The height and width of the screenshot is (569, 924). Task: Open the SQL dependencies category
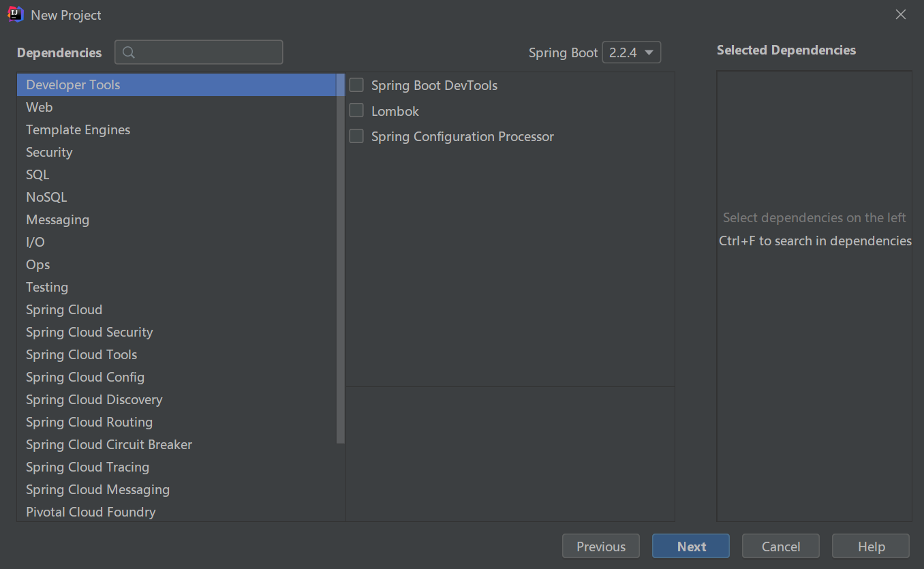(37, 174)
